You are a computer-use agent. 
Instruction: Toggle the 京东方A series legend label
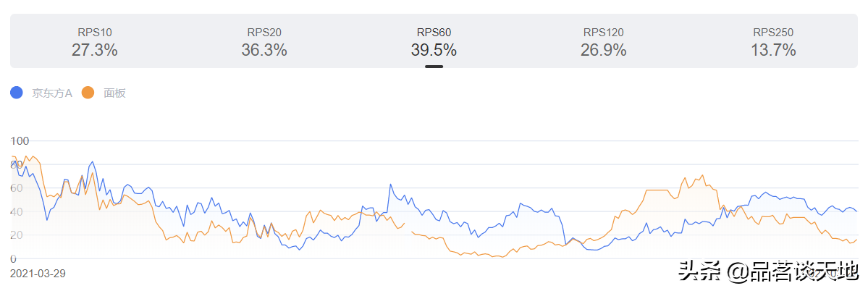pyautogui.click(x=52, y=93)
